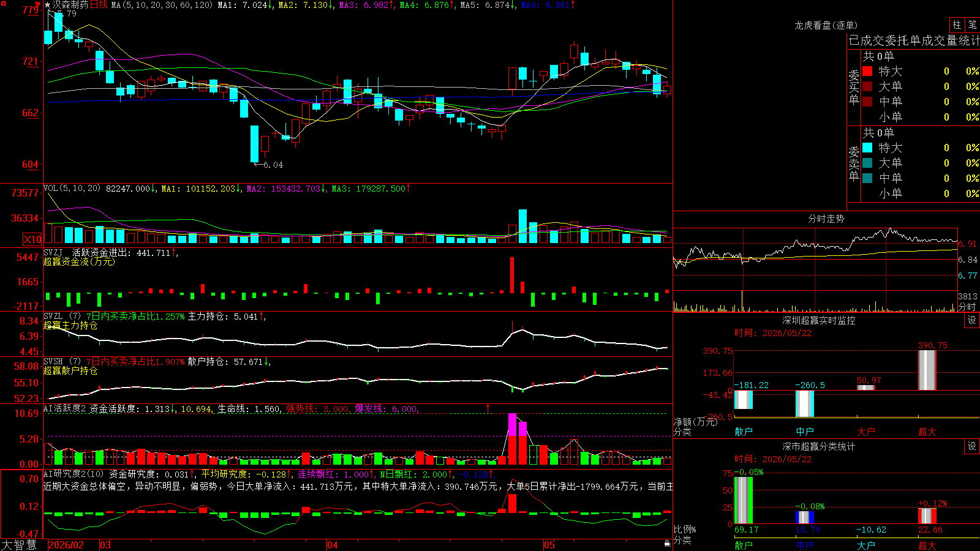Click the AI研究度2(10) indicator label
Viewport: 980px width, 551px height.
(x=74, y=474)
